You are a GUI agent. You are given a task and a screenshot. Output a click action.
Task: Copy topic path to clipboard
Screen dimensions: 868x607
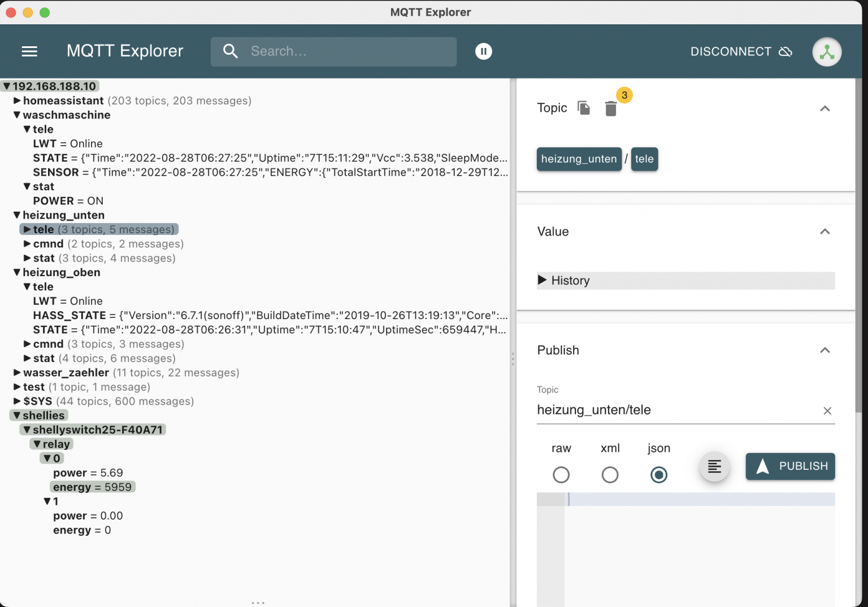[584, 108]
